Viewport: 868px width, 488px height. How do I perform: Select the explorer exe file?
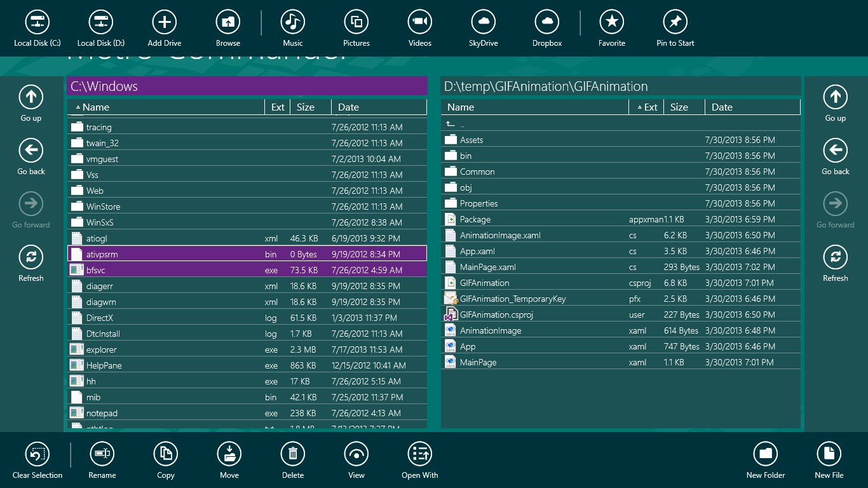point(247,349)
